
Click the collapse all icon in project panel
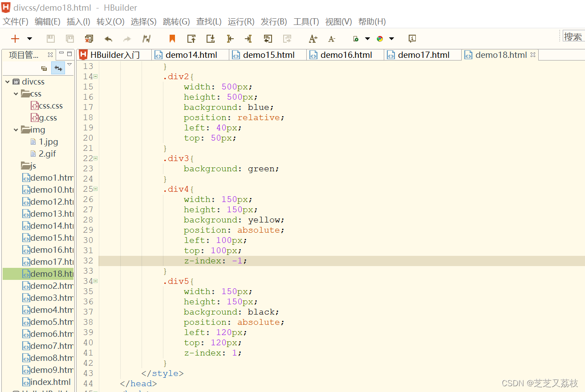44,68
